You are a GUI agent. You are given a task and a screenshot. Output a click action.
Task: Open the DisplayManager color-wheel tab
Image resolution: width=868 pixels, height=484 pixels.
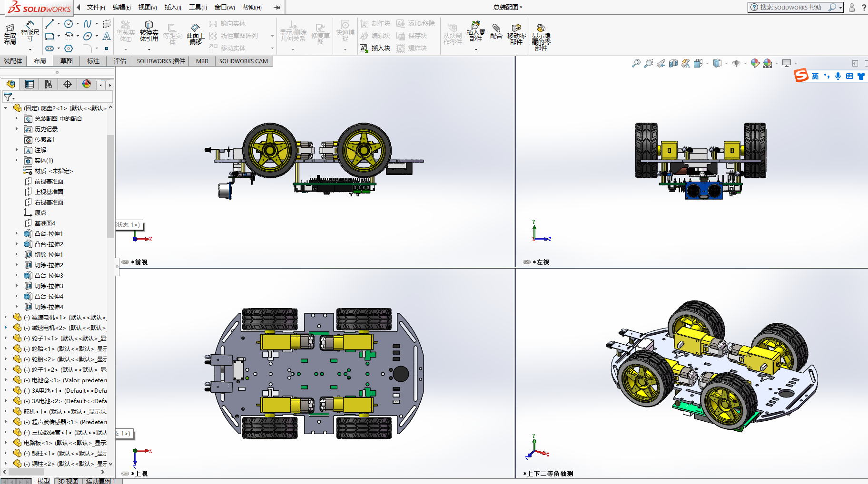pos(87,84)
